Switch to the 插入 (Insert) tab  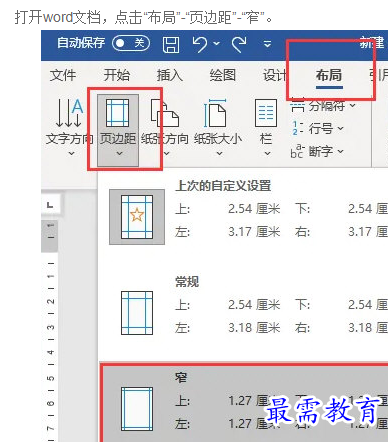[x=170, y=75]
